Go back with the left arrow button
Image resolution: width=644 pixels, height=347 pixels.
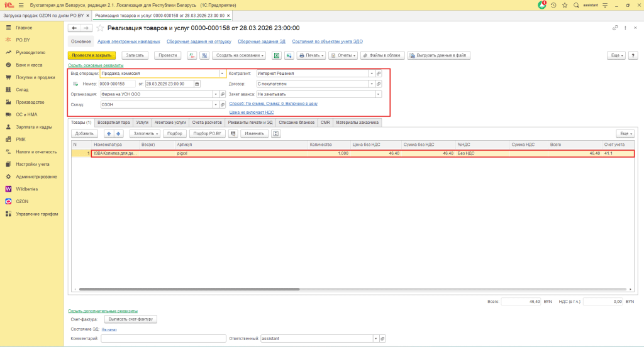coord(74,28)
